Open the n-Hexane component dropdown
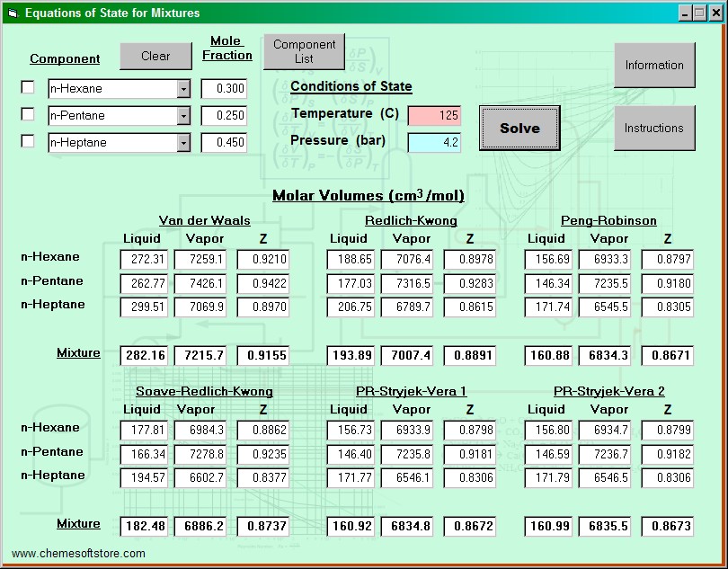The width and height of the screenshot is (728, 569). coord(183,89)
